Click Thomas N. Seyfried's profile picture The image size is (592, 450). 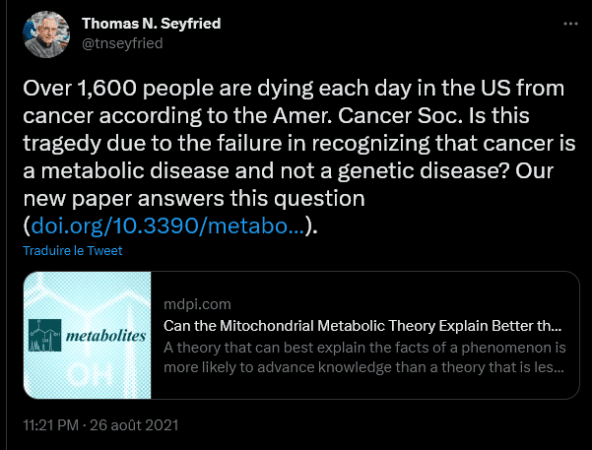coord(46,34)
